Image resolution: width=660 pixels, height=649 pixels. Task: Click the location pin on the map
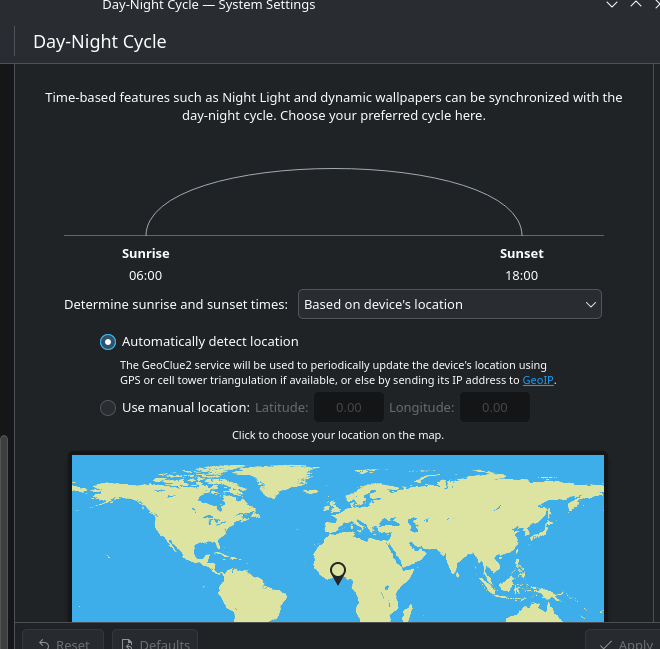tap(338, 572)
